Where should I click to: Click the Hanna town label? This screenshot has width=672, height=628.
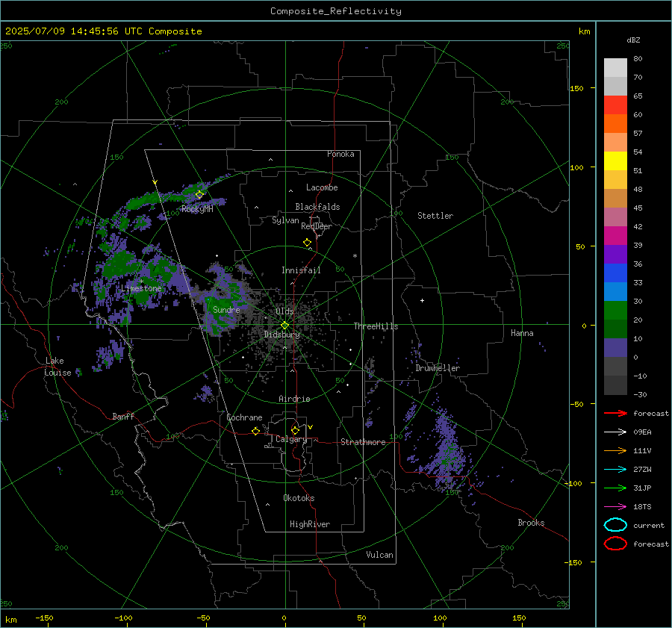click(x=522, y=333)
